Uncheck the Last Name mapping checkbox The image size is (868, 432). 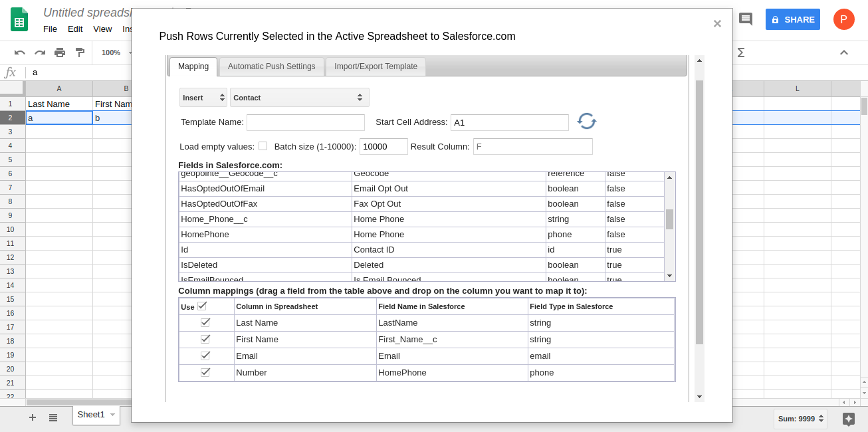tap(205, 322)
